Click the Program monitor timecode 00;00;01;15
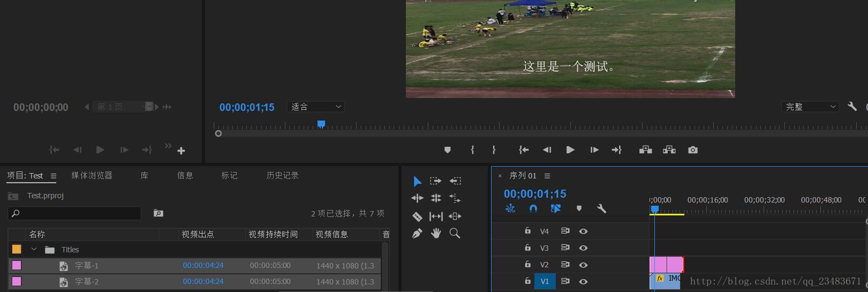This screenshot has height=292, width=868. [x=247, y=107]
